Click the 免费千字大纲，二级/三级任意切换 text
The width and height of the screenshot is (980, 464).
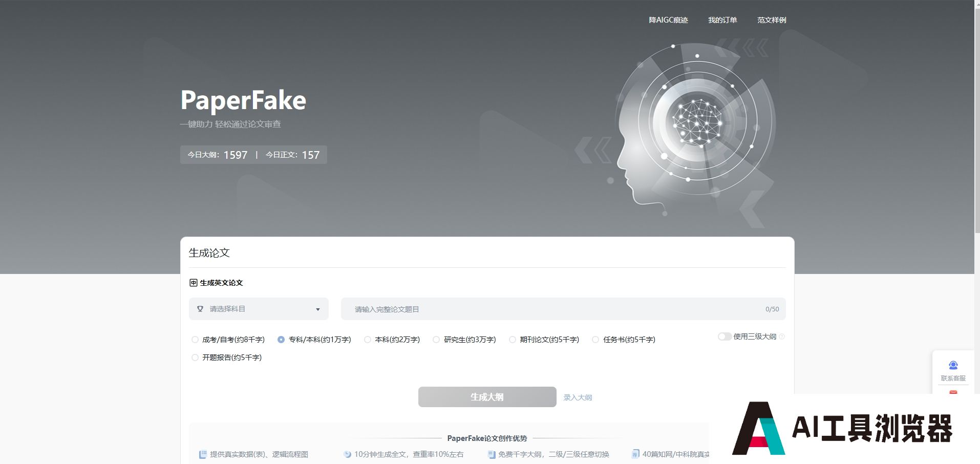553,454
